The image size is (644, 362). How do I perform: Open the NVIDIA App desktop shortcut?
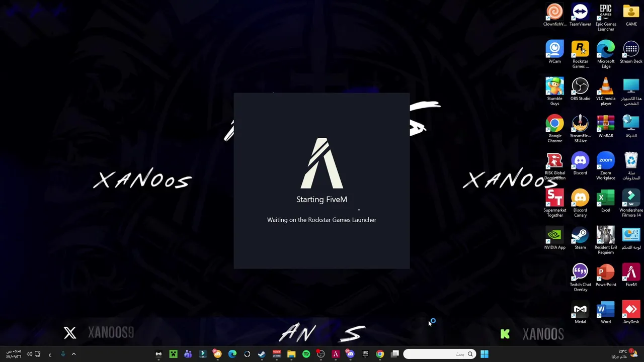pyautogui.click(x=554, y=238)
